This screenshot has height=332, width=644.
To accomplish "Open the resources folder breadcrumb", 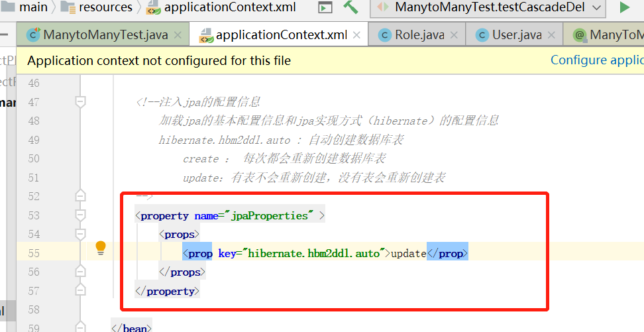I will tap(105, 7).
